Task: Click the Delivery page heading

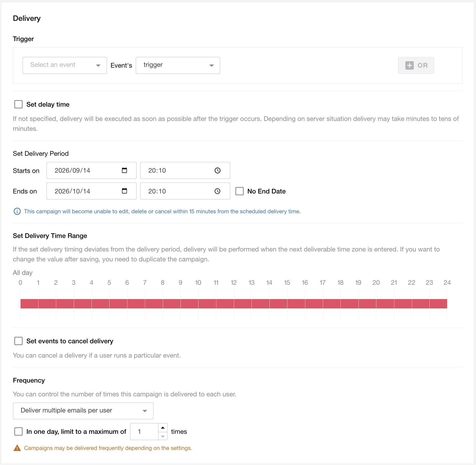Action: (27, 18)
